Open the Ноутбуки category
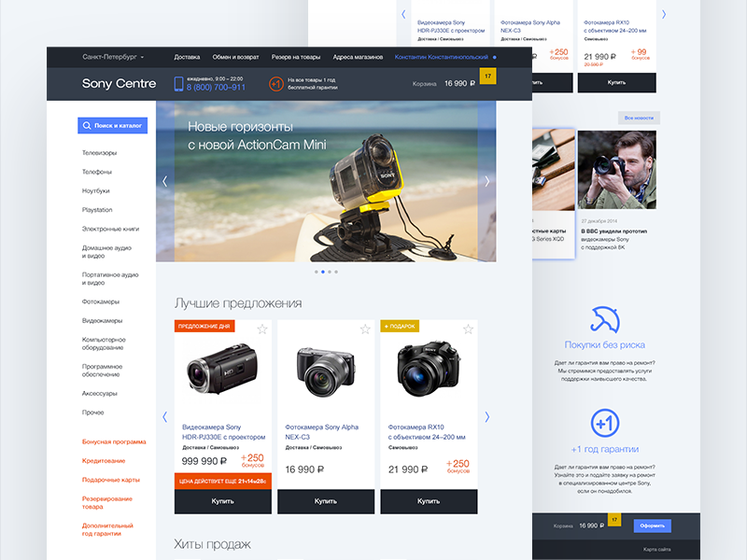Viewport: 747px width, 560px height. tap(96, 191)
